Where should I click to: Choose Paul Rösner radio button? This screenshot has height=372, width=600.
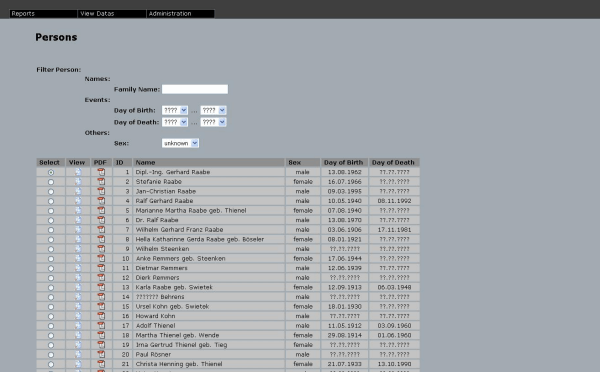(51, 355)
